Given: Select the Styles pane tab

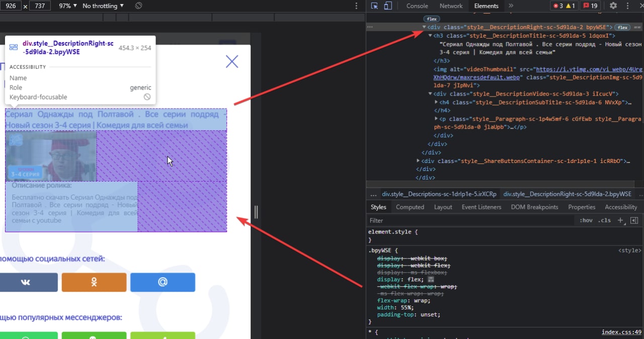Looking at the screenshot, I should point(378,207).
